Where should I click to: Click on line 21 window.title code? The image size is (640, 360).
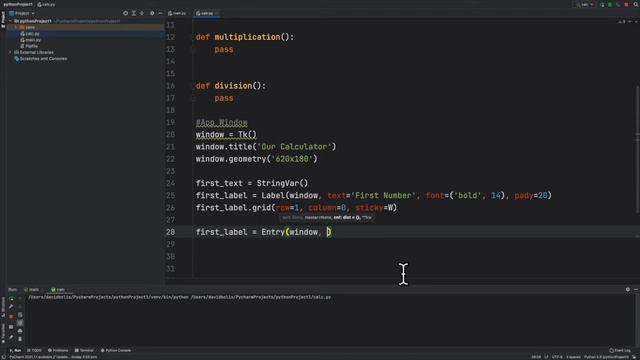[266, 147]
